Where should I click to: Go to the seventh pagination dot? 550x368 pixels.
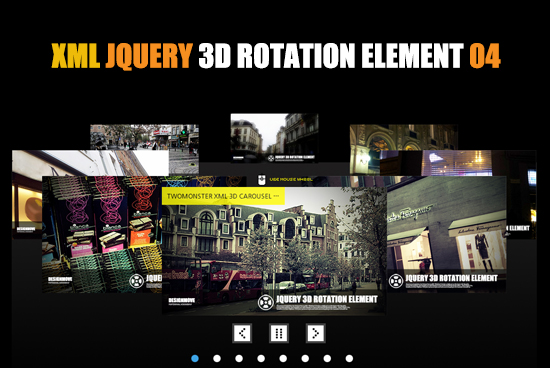click(x=327, y=358)
